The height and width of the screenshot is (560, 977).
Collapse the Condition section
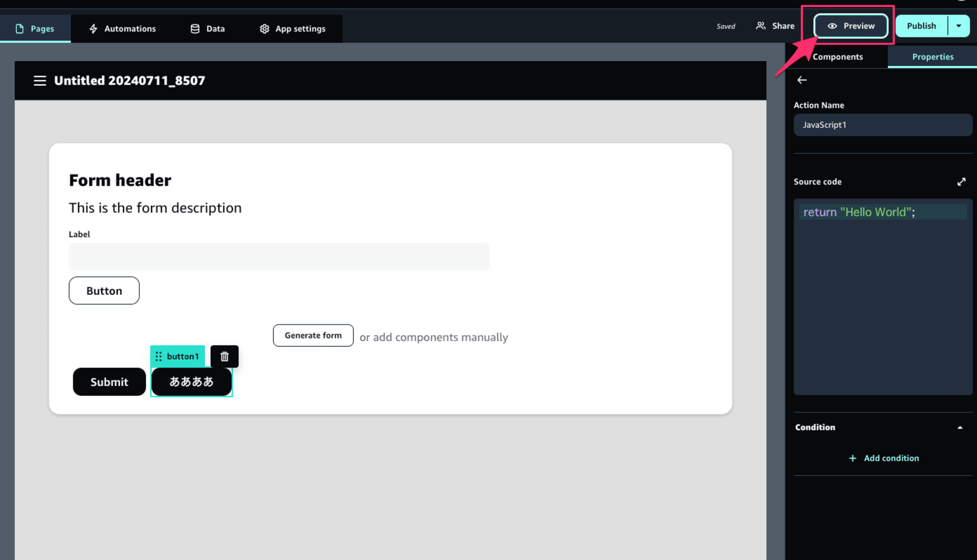(959, 428)
